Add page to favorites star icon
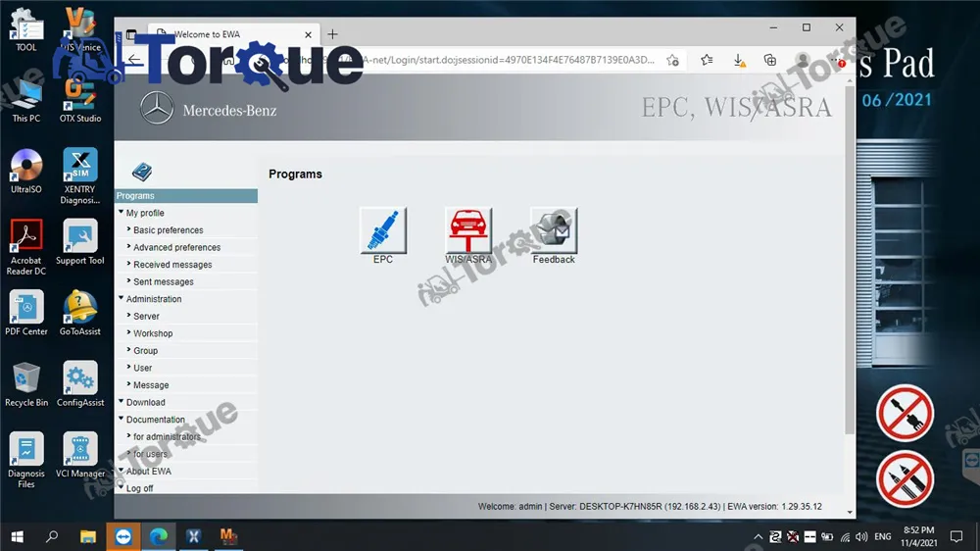The width and height of the screenshot is (980, 551). click(x=672, y=60)
